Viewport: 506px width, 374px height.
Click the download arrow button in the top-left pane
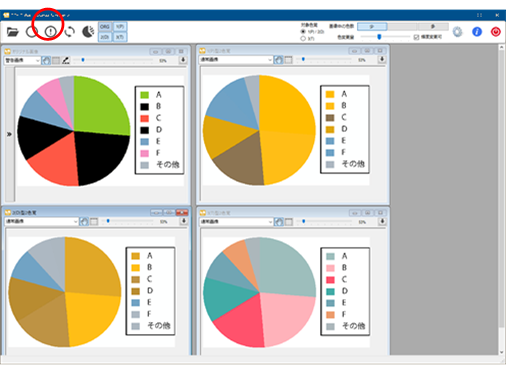[183, 60]
